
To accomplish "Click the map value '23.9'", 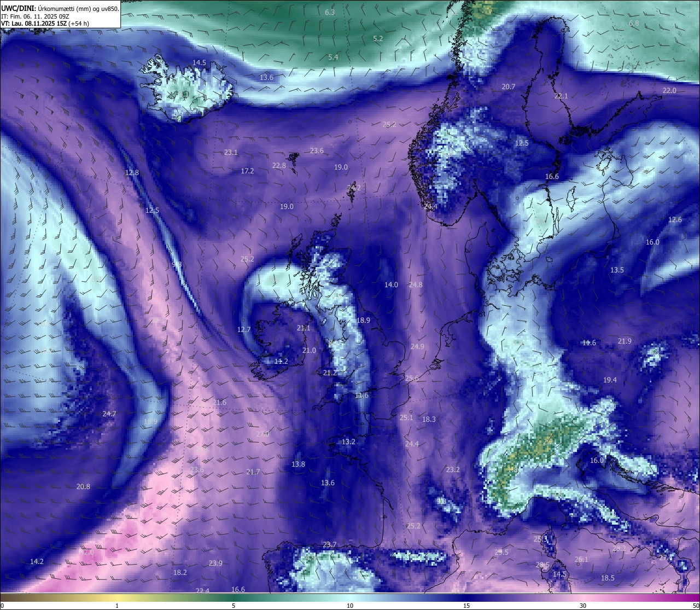I will coord(215,563).
